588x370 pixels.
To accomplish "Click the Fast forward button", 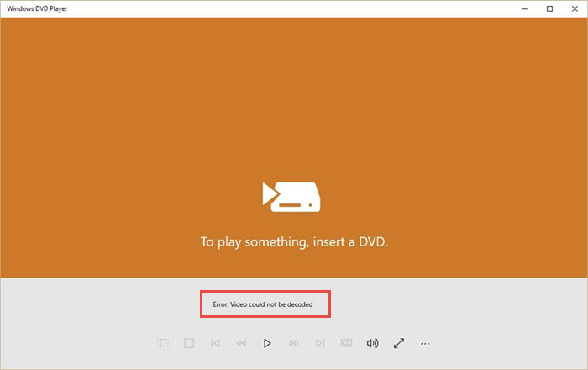I will click(294, 343).
